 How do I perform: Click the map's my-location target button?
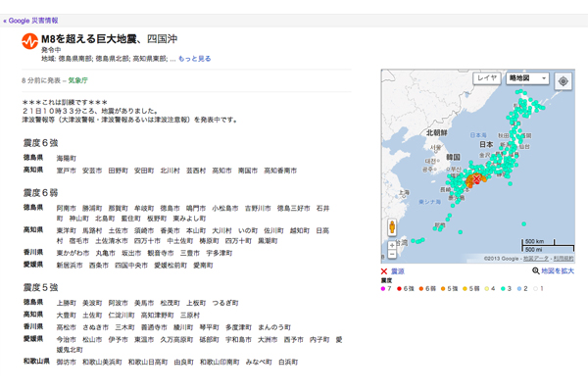click(563, 81)
